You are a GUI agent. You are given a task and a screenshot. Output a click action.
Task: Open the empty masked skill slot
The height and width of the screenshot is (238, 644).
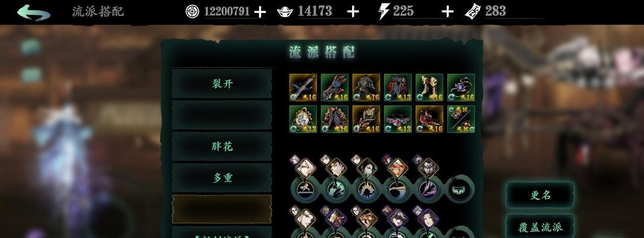[460, 189]
